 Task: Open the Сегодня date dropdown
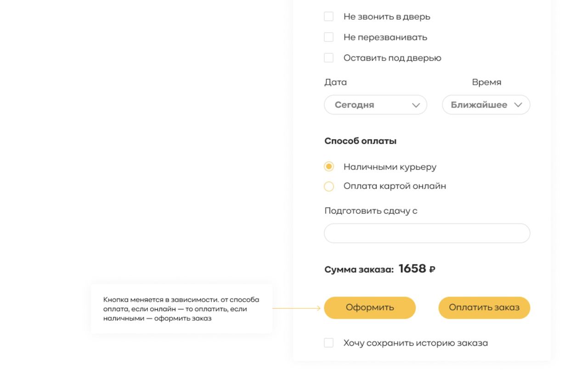pyautogui.click(x=375, y=105)
